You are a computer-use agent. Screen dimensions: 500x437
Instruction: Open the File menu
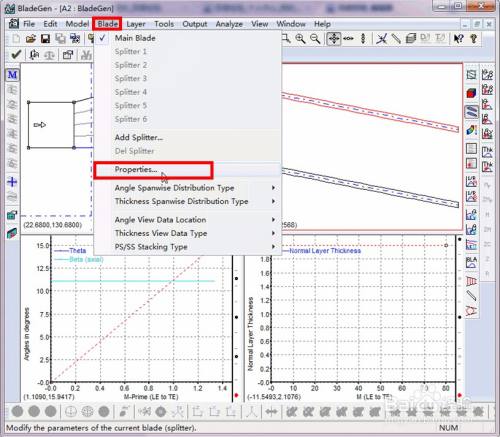coord(29,24)
